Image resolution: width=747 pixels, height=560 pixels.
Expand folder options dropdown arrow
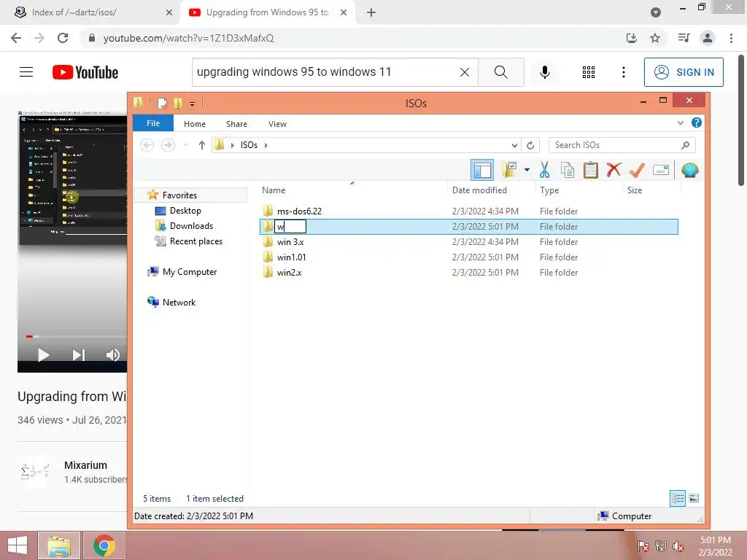point(527,170)
